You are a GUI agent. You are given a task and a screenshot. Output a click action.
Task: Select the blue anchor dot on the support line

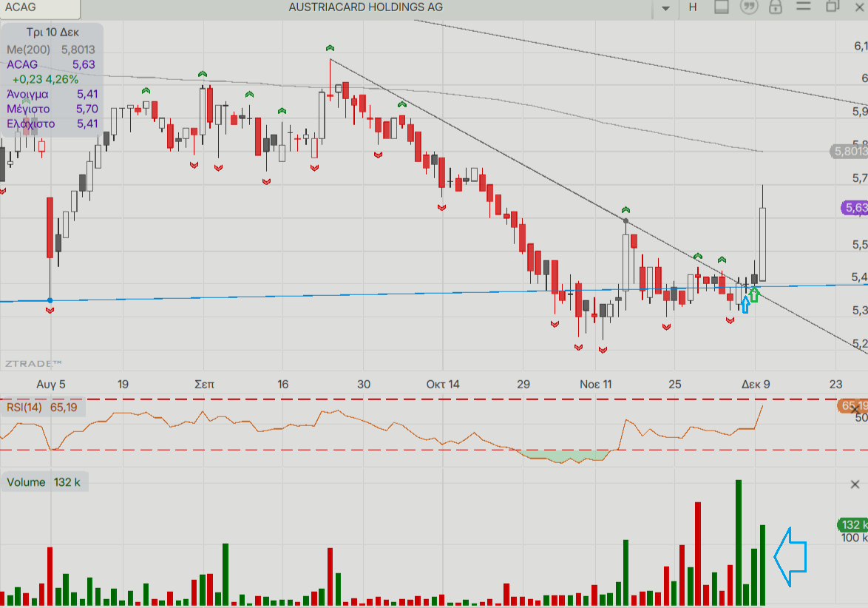(x=50, y=301)
